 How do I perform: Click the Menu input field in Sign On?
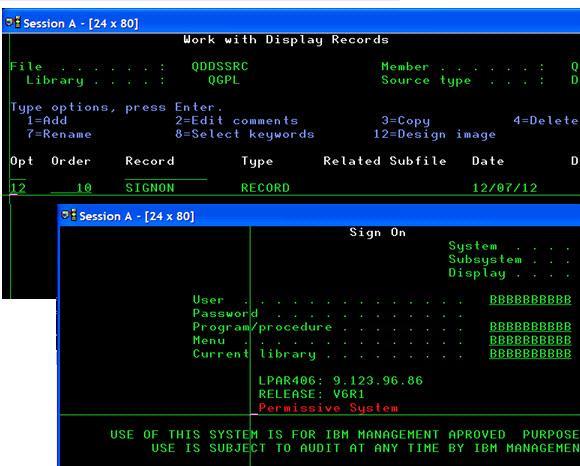530,340
